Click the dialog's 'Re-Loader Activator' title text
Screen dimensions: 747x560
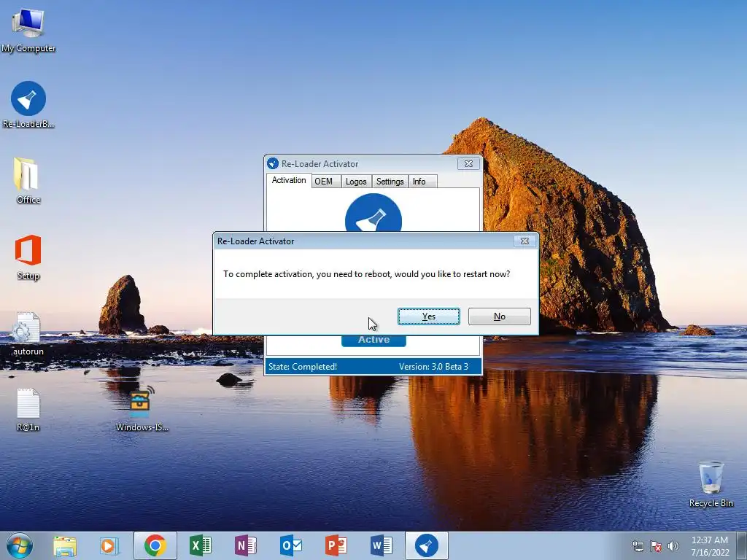coord(256,241)
